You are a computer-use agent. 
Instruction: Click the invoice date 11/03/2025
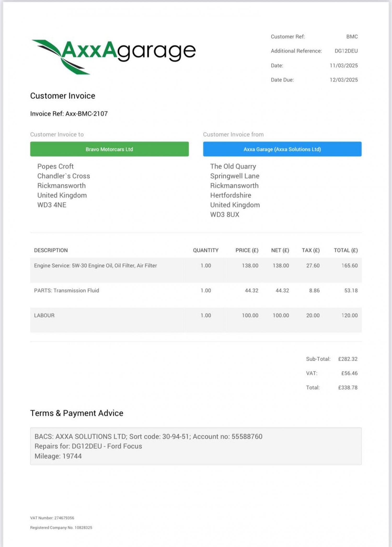point(344,66)
